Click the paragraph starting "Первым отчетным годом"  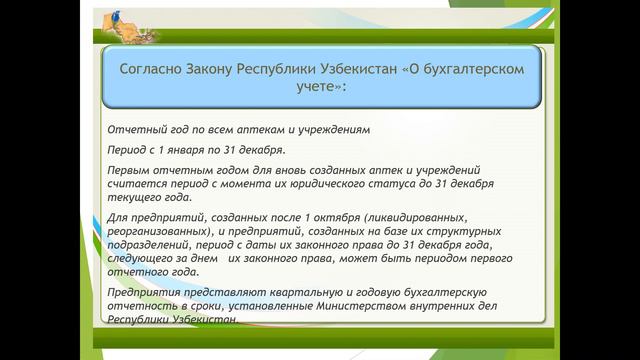(x=300, y=183)
